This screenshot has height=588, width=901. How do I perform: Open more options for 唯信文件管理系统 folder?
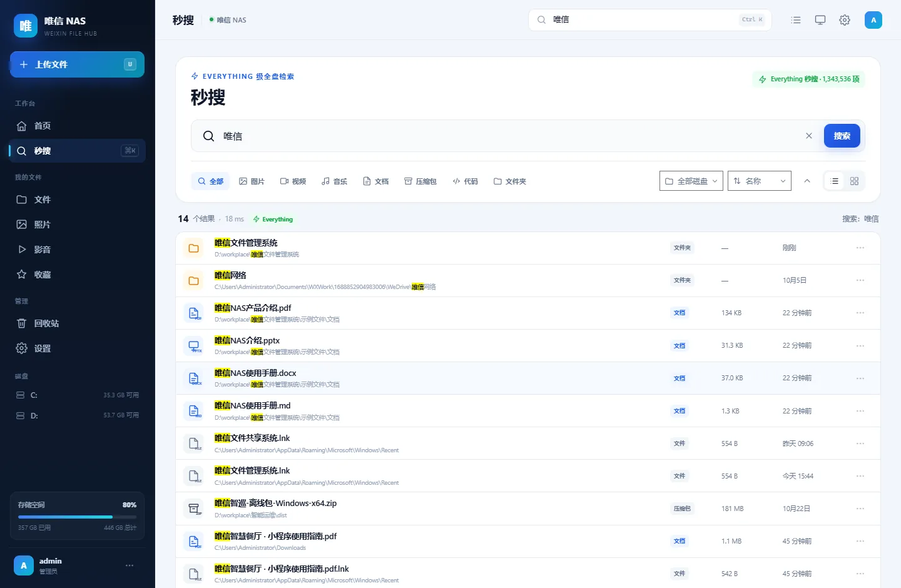point(860,248)
